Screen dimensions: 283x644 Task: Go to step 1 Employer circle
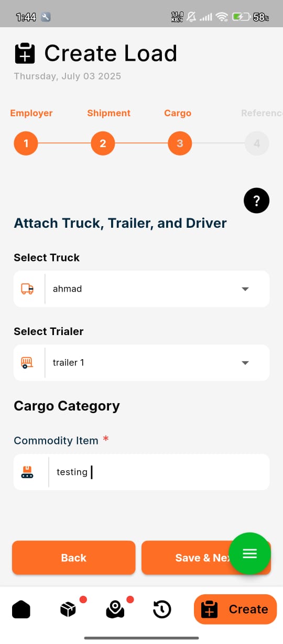coord(26,143)
